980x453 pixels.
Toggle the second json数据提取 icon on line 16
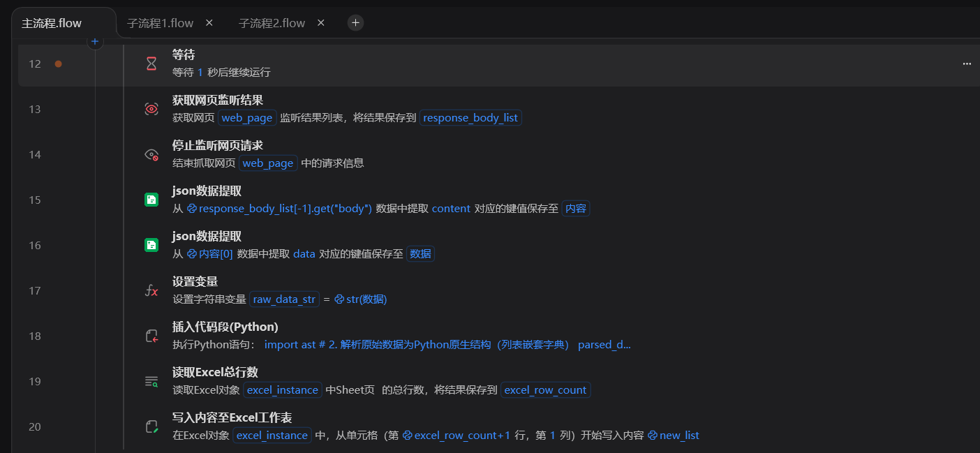151,244
